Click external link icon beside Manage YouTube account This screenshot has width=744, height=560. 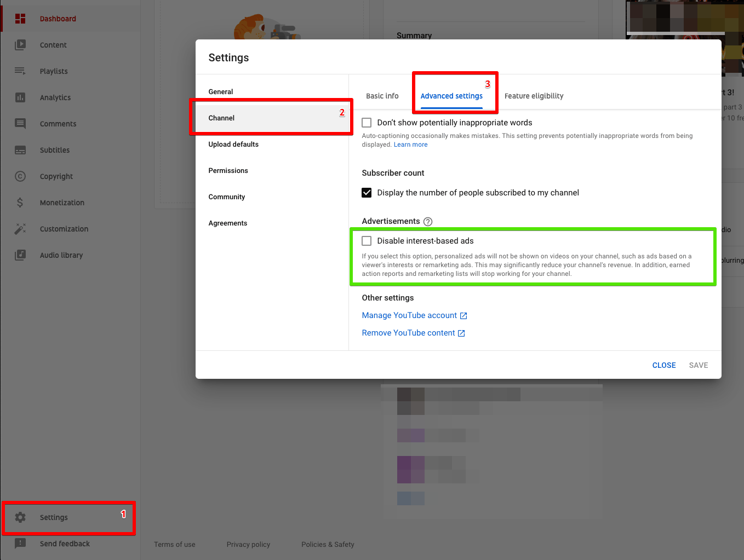463,316
